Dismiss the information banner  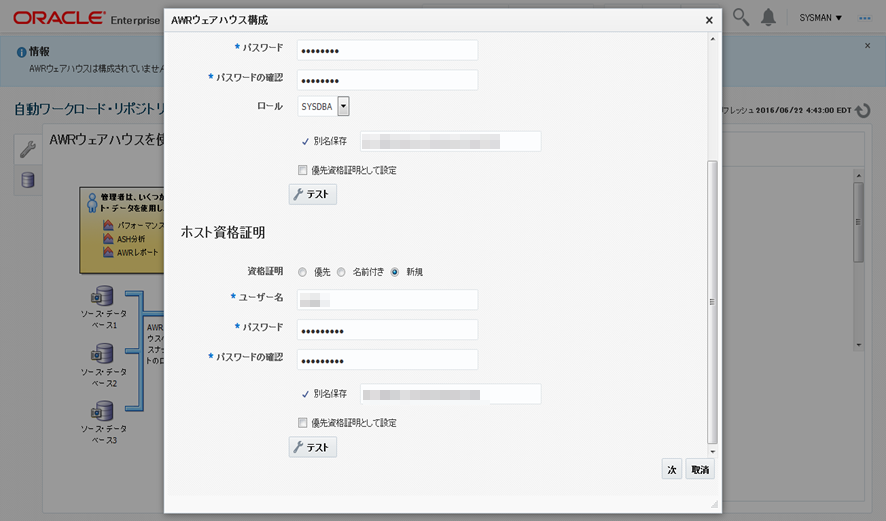(867, 46)
